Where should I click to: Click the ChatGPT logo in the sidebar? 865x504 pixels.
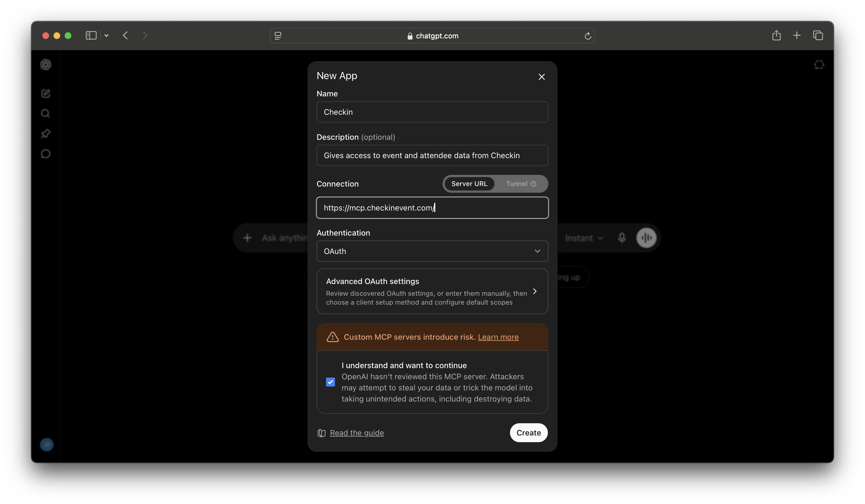(46, 65)
